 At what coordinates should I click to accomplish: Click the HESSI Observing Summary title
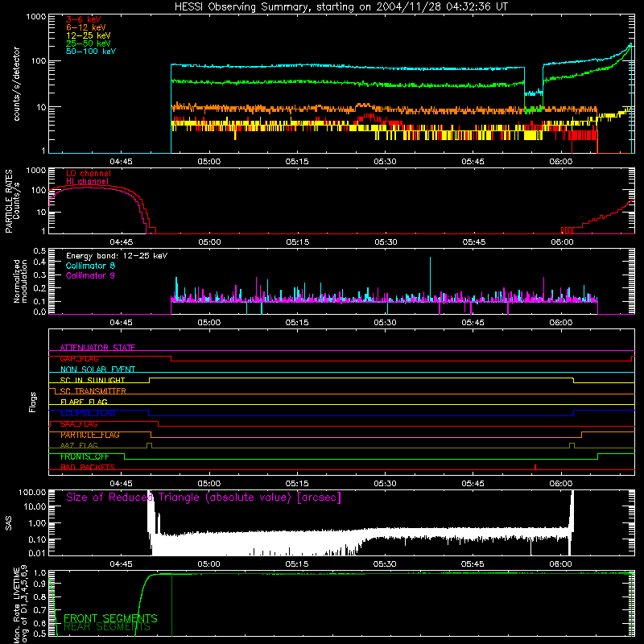[x=341, y=7]
